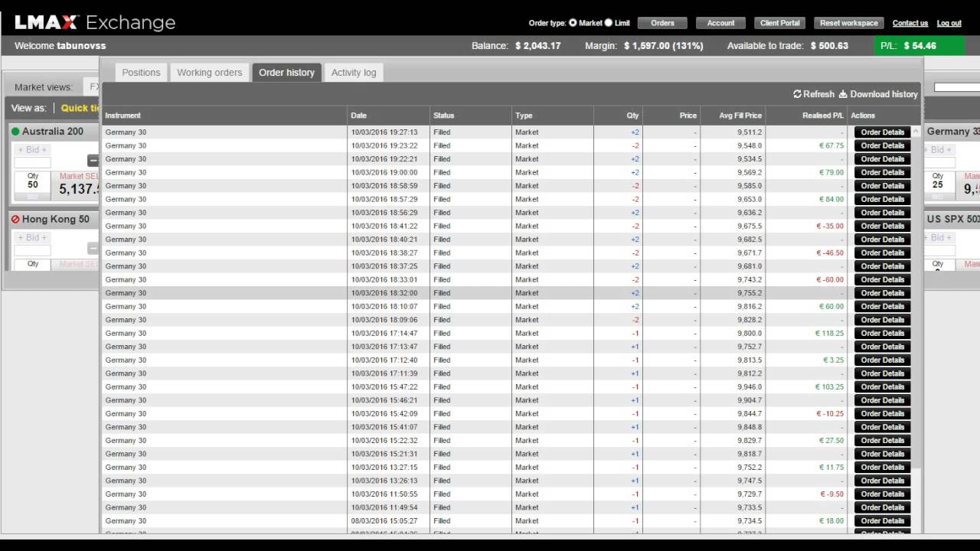Click the avg fill price 9,946.0
The width and height of the screenshot is (980, 551).
click(x=750, y=386)
